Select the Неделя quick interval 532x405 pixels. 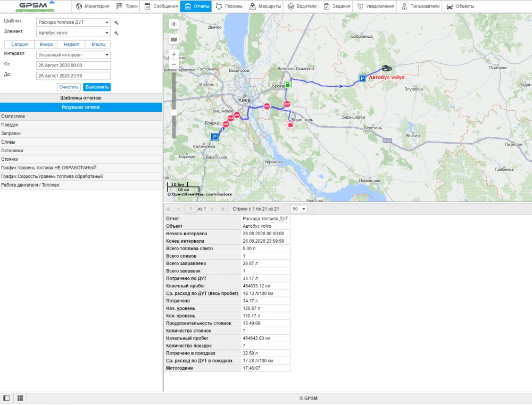pos(72,45)
